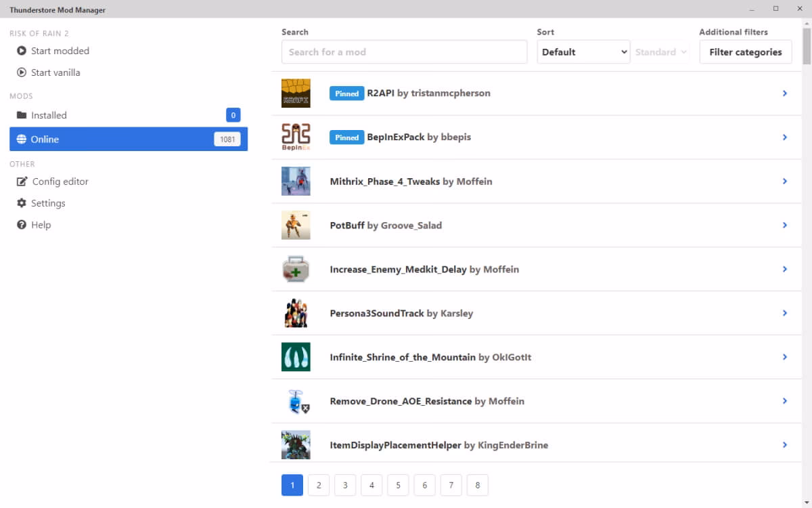Open the Sort Default dropdown

583,52
